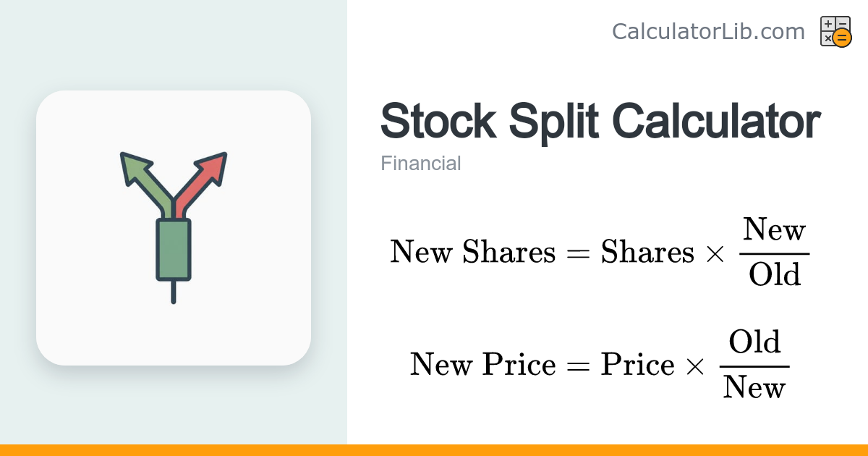
Task: Click the Old over New fraction
Action: click(x=754, y=364)
